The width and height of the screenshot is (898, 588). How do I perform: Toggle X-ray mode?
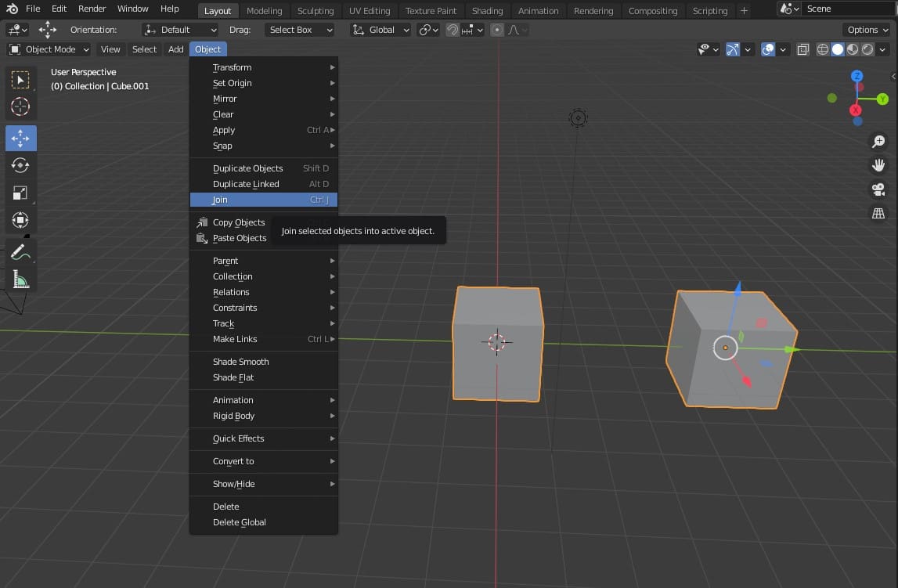point(803,49)
